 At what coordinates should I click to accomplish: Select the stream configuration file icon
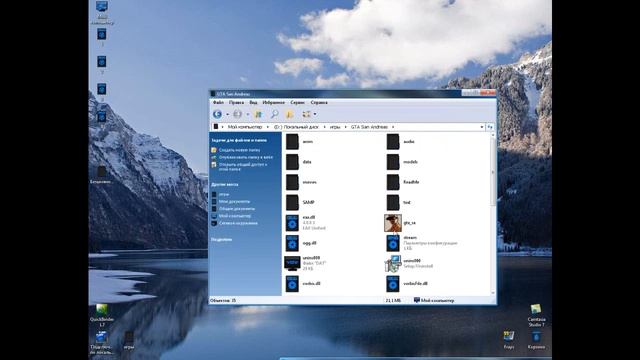pyautogui.click(x=393, y=243)
